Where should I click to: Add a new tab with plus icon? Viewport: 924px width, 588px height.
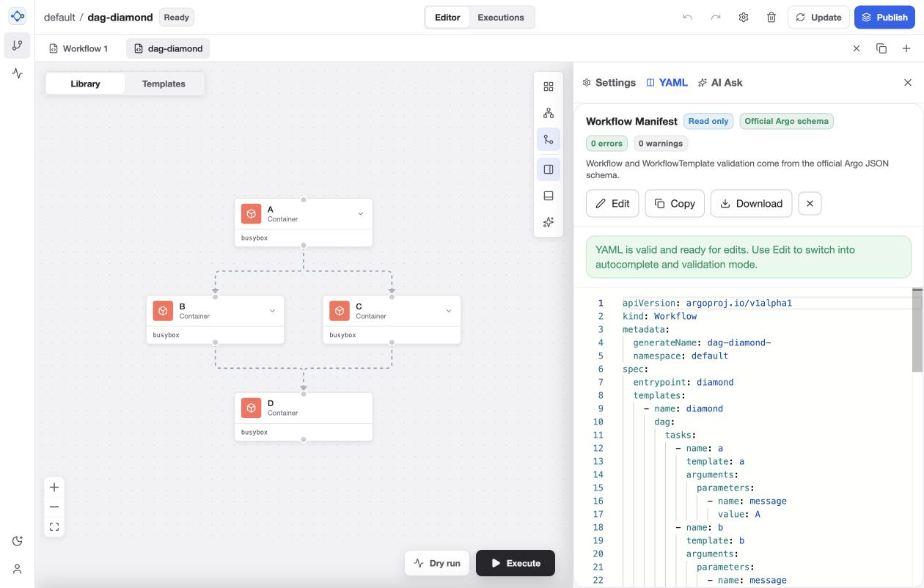tap(906, 48)
